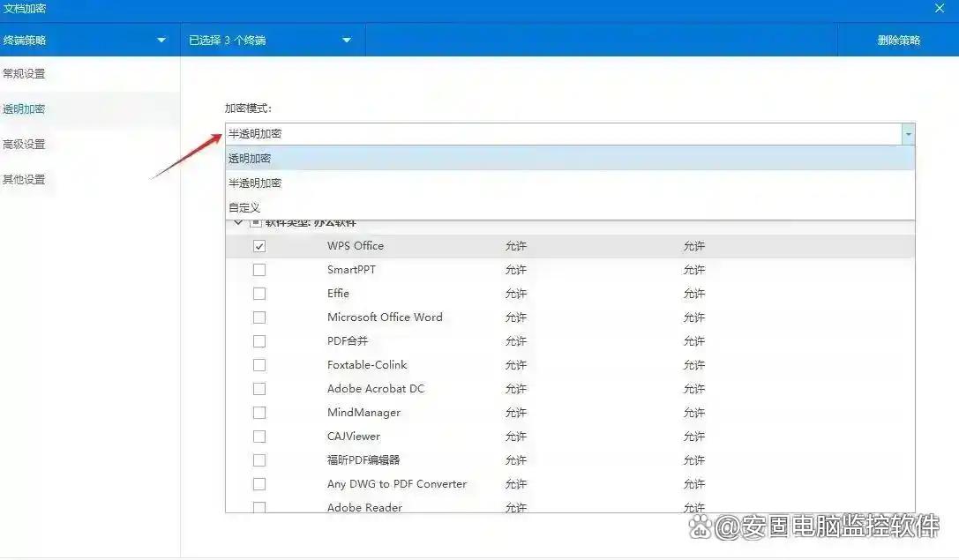
Task: Tick the Microsoft Office Word checkbox
Action: point(259,317)
